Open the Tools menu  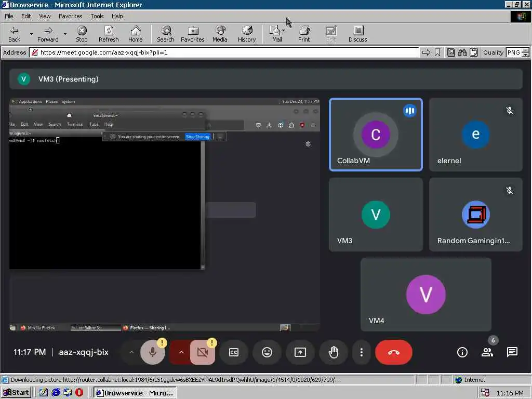97,16
